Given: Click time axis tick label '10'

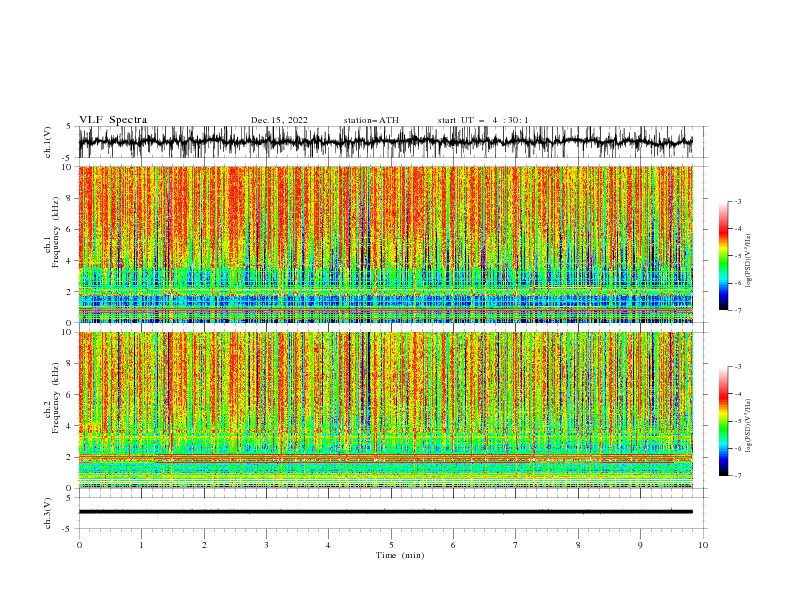Looking at the screenshot, I should [703, 545].
